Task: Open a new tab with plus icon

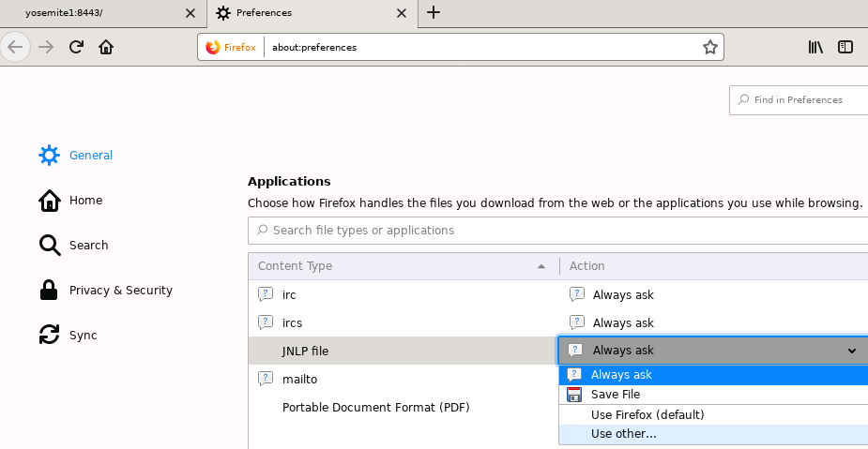Action: pyautogui.click(x=434, y=13)
